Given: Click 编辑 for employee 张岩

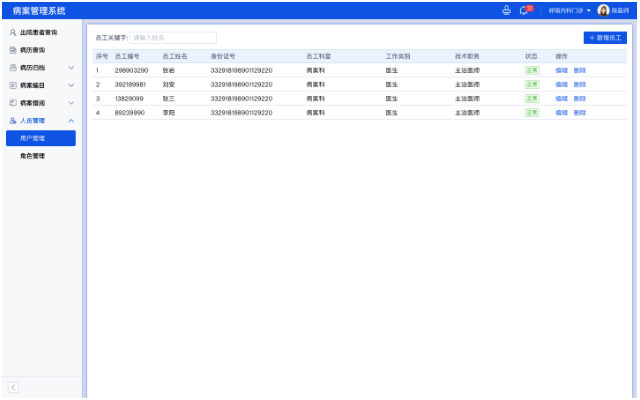Looking at the screenshot, I should (561, 71).
